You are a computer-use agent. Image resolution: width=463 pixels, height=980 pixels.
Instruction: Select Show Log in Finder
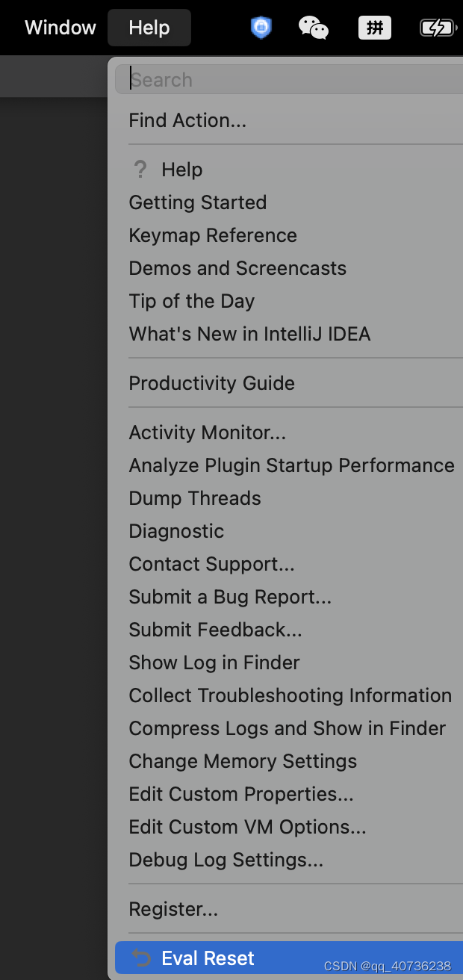click(x=214, y=663)
